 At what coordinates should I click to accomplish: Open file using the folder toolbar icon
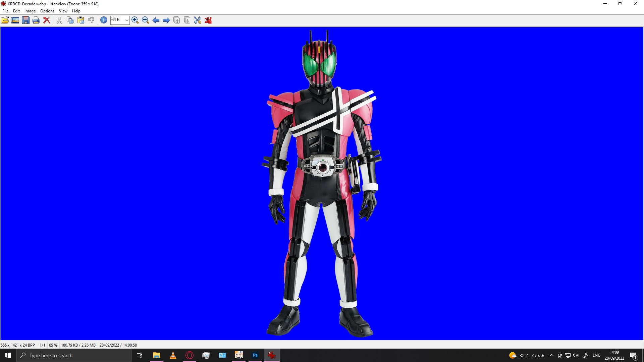coord(5,20)
